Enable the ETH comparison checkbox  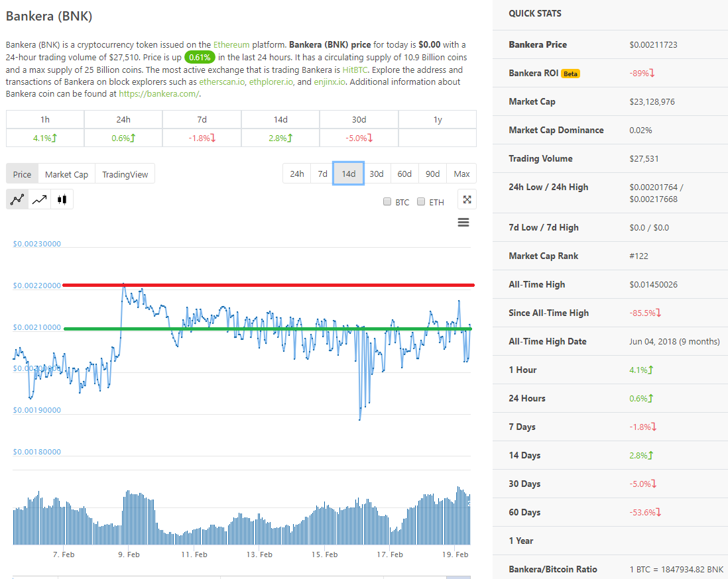[421, 201]
